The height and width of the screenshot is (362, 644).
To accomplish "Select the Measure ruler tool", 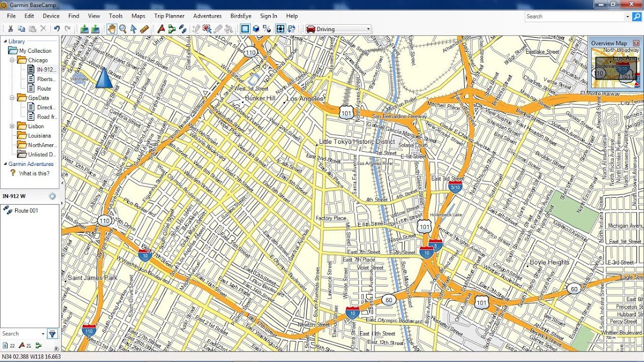I will 144,29.
